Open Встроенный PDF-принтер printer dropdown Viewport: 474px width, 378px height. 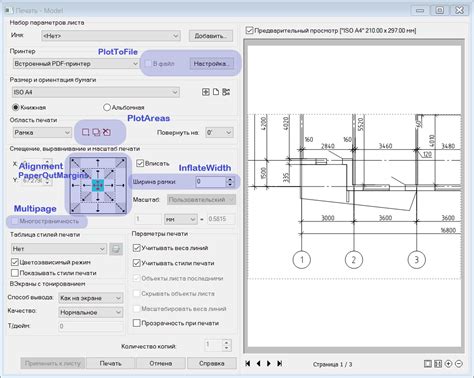pyautogui.click(x=76, y=64)
